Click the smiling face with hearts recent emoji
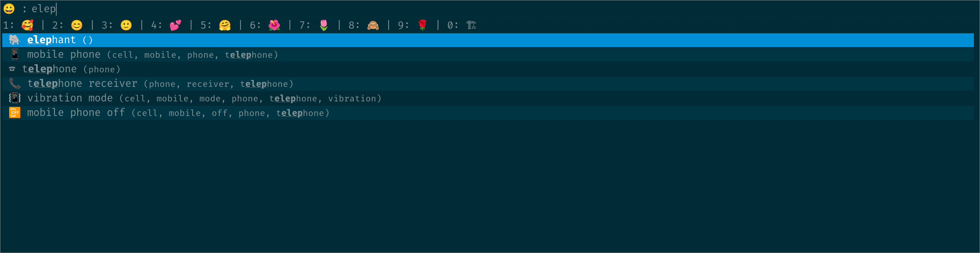Screen dimensions: 980x253 (x=28, y=25)
